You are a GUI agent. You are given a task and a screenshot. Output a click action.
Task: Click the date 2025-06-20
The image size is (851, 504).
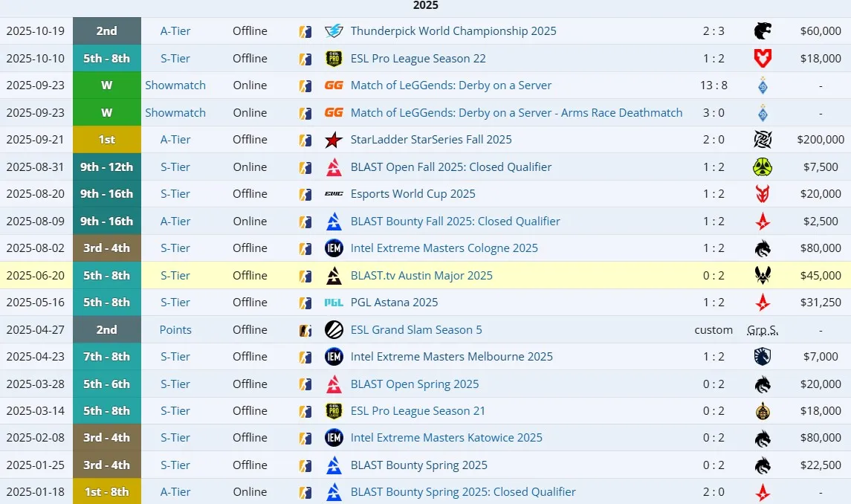point(35,275)
